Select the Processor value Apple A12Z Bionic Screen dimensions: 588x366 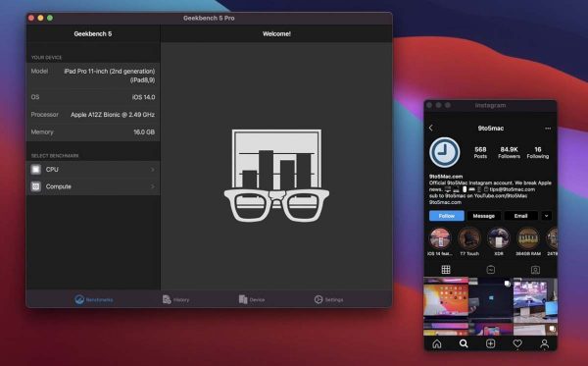tap(113, 115)
